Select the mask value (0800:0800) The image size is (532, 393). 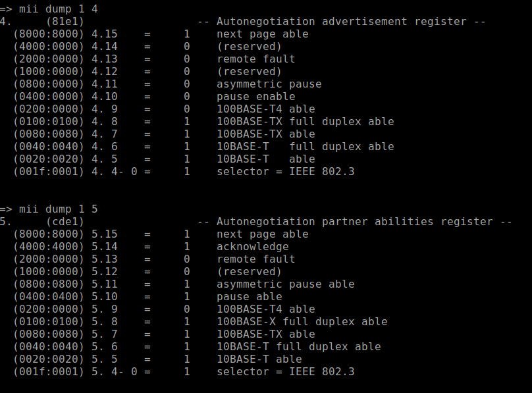(49, 284)
